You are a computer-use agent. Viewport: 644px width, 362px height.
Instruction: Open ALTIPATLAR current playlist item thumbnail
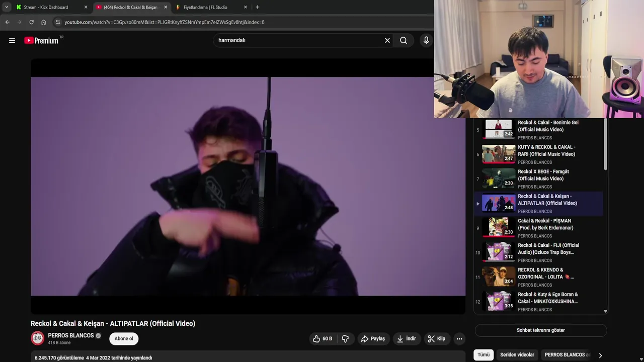[x=499, y=203]
